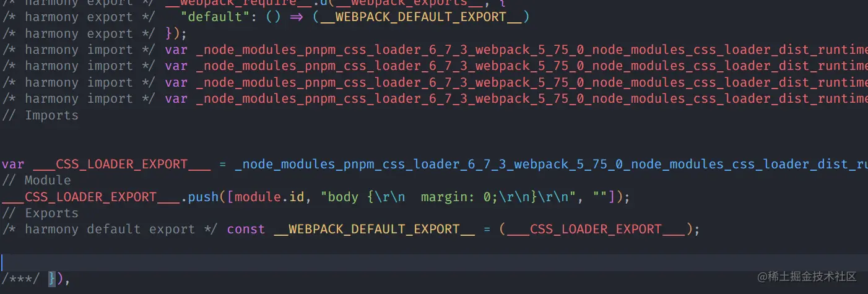The height and width of the screenshot is (294, 868).
Task: Click the closing "})," bracket
Action: point(59,279)
